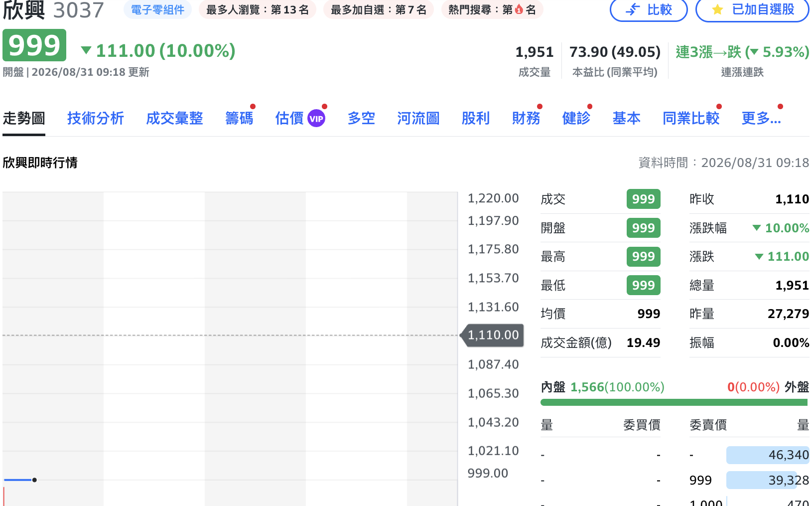Click the 熱門搜尋 ranking tag
This screenshot has width=812, height=506.
(492, 9)
